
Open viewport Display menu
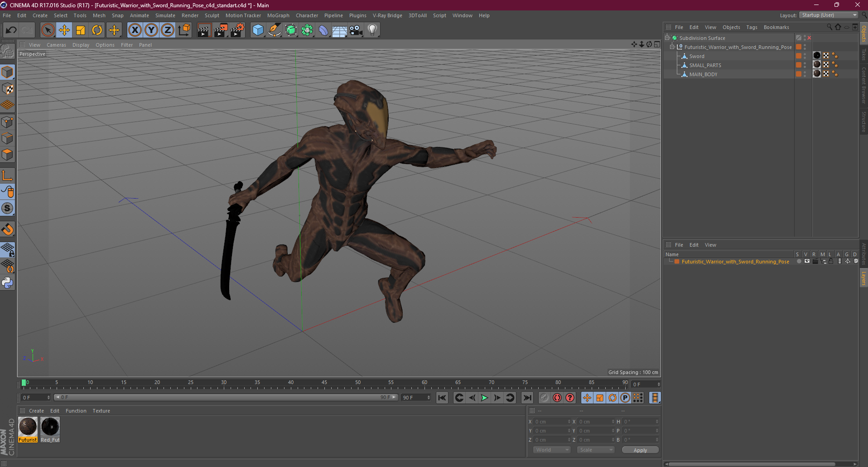click(x=81, y=45)
